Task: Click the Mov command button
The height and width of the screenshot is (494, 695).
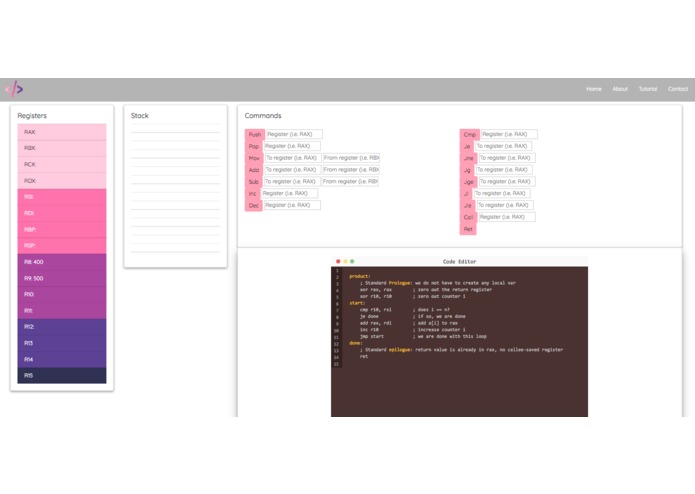Action: [x=254, y=158]
